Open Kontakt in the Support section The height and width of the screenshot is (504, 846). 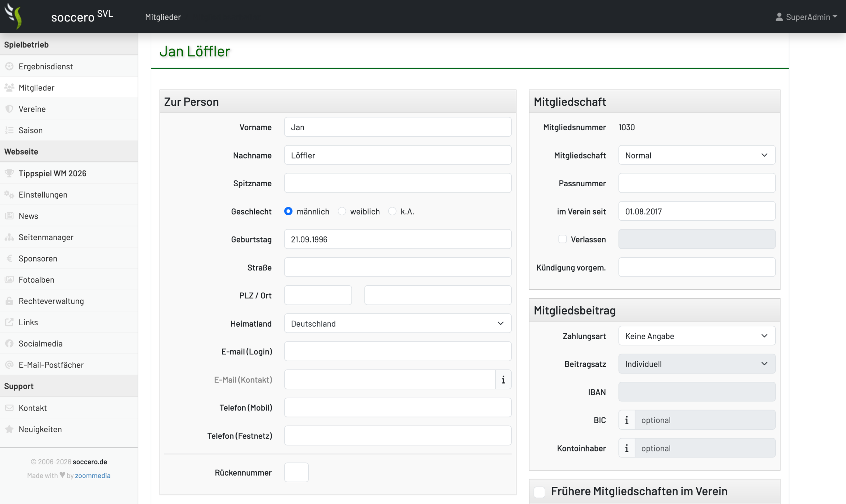pyautogui.click(x=69, y=408)
